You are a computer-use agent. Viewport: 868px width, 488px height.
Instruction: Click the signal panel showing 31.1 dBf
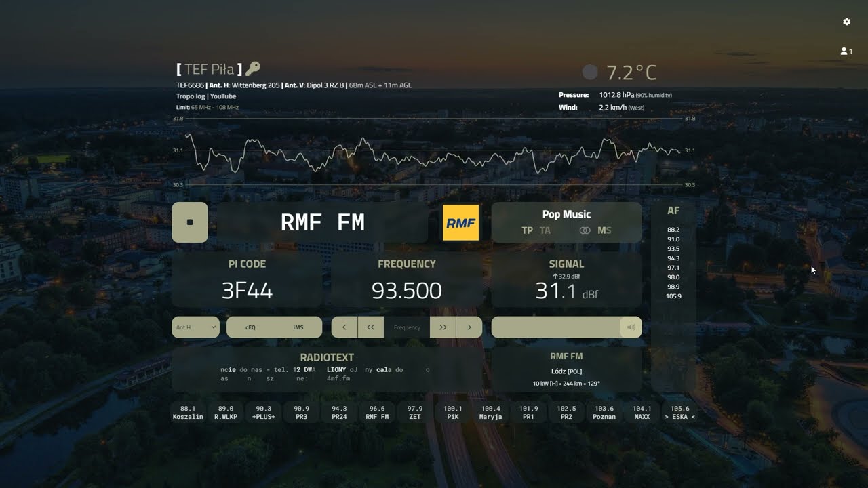[566, 280]
